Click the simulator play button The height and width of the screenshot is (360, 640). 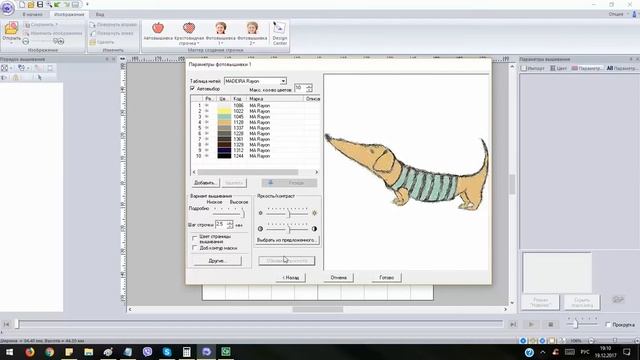click(x=531, y=324)
